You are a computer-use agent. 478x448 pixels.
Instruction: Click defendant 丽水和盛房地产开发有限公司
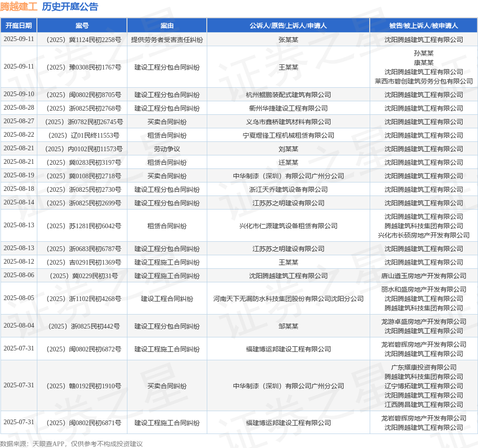(x=424, y=289)
